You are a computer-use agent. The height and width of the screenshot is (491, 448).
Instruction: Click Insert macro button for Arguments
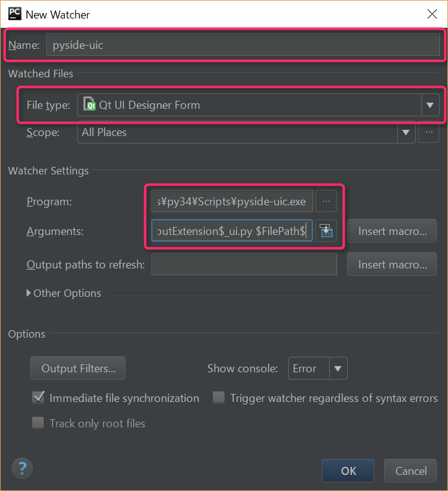392,231
